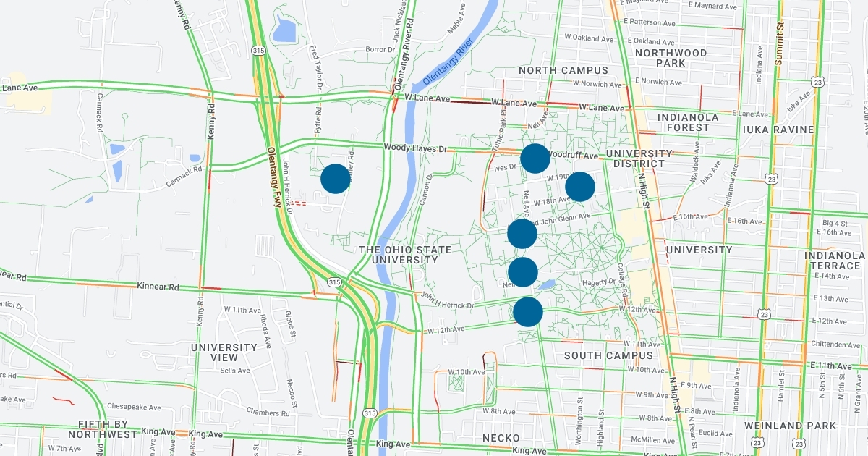Image resolution: width=868 pixels, height=456 pixels.
Task: Select the Kinnear Rd street label
Action: point(158,287)
